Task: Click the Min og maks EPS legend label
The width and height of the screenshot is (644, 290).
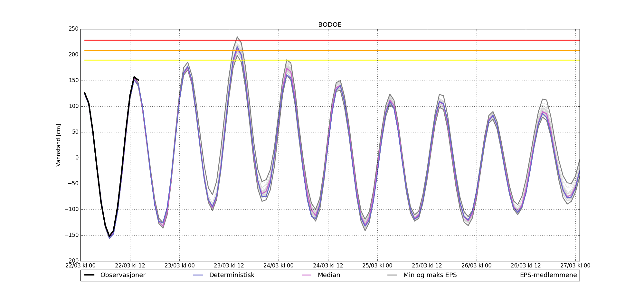Action: [430, 275]
